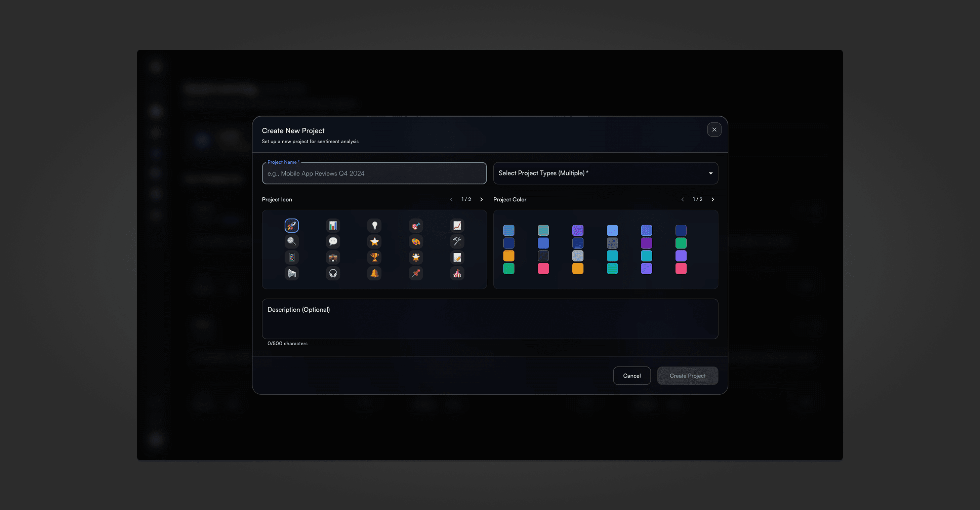Pick the light bulb project icon

coord(374,226)
